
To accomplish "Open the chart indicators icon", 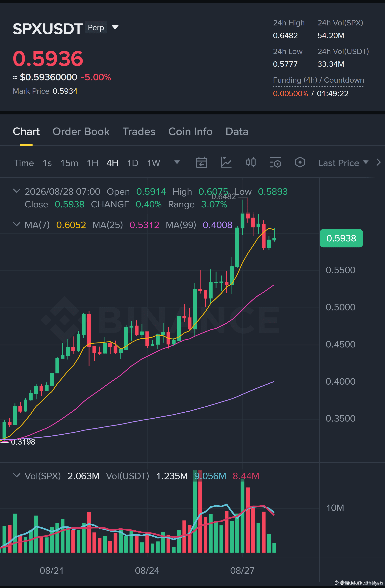I will (x=226, y=162).
